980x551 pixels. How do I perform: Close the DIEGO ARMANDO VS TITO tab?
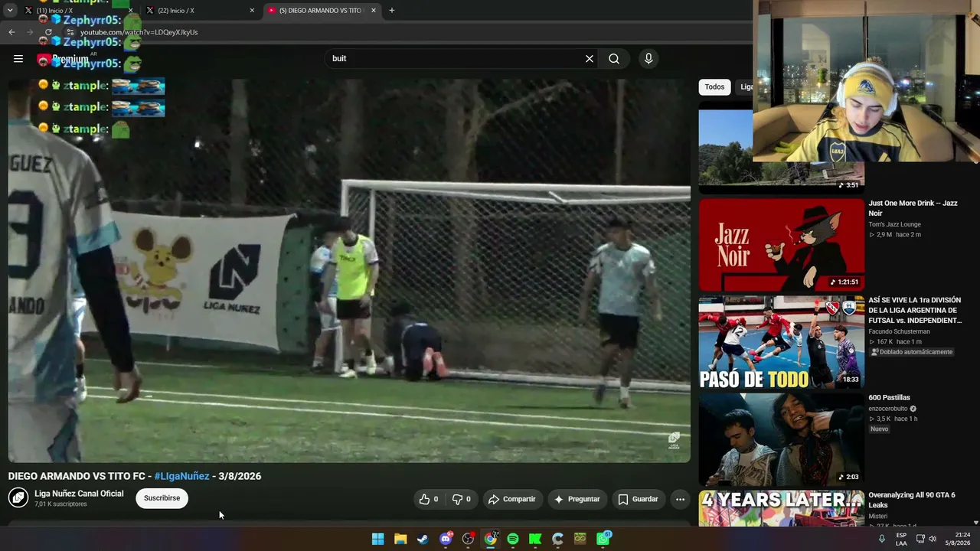373,11
